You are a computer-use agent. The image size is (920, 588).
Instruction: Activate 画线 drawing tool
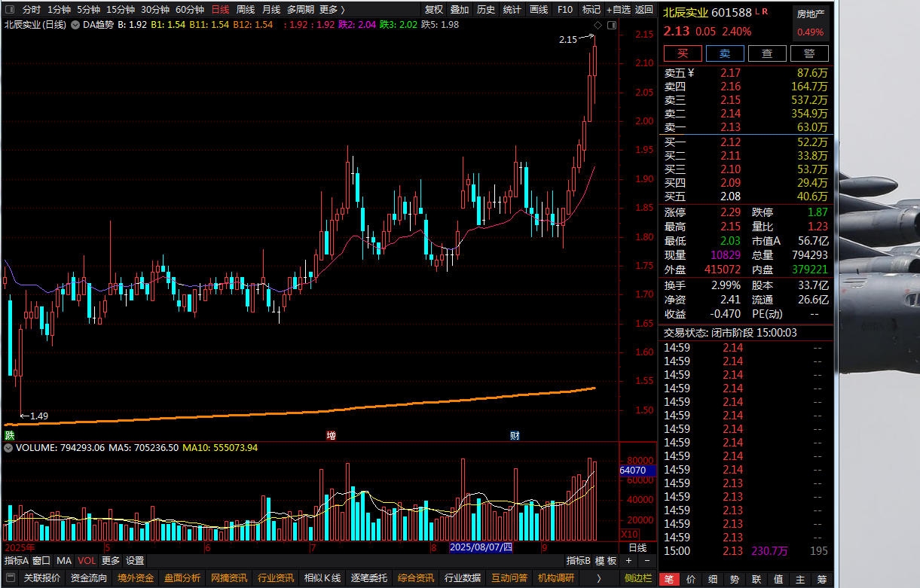539,10
